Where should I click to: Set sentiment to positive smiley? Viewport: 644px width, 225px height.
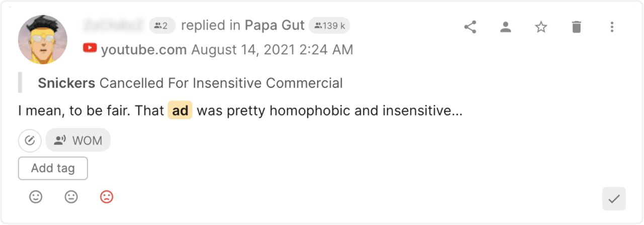[x=36, y=197]
